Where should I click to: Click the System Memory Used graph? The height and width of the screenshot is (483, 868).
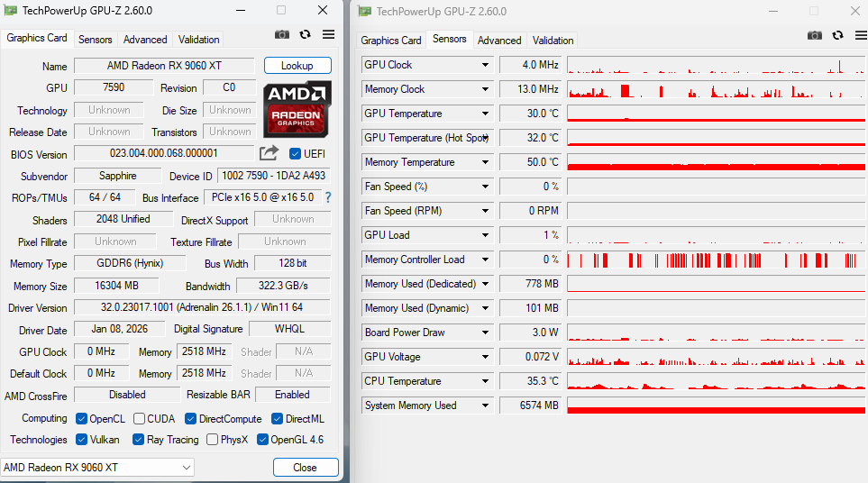pos(716,406)
